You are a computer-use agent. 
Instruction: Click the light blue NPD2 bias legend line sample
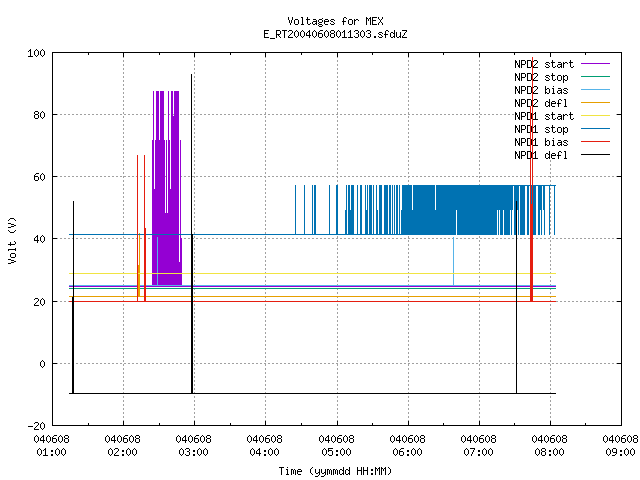click(x=596, y=89)
